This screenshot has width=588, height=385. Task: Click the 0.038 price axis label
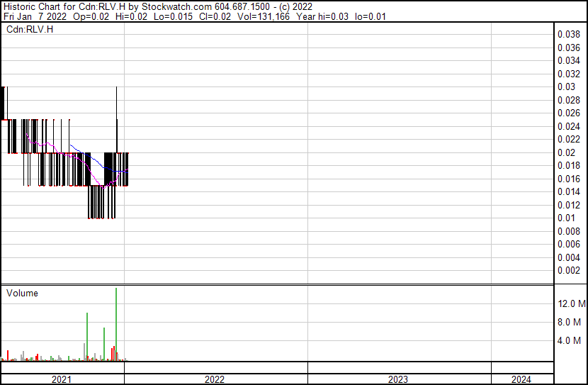point(568,34)
